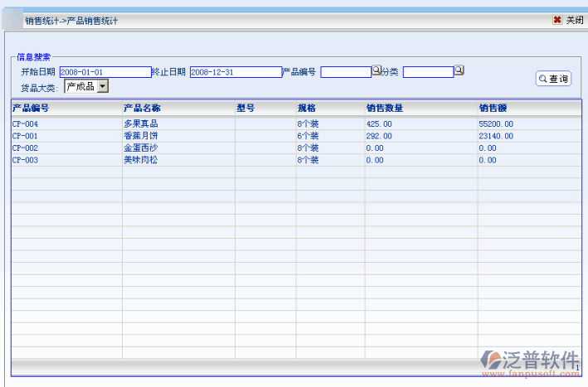Click sales amount 55200.00
Image resolution: width=588 pixels, height=387 pixels.
pos(496,124)
